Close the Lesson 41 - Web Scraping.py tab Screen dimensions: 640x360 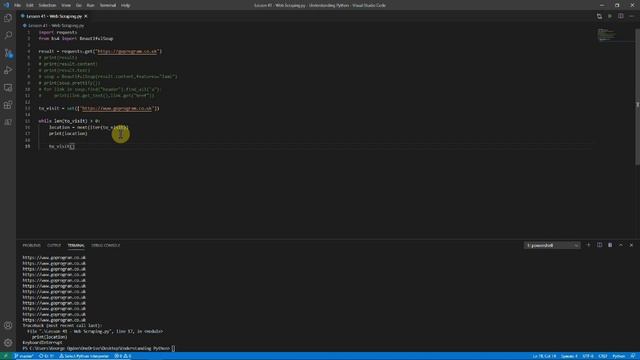(86, 16)
